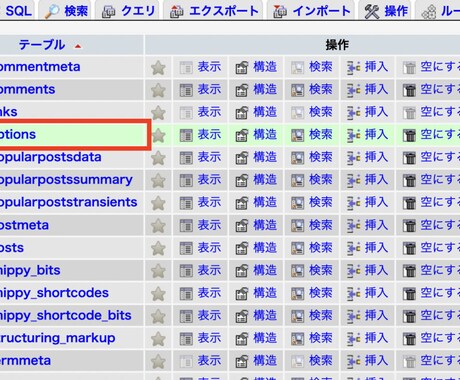This screenshot has width=460, height=380.
Task: Click trash icon in popularpostssummary row
Action: pos(409,181)
